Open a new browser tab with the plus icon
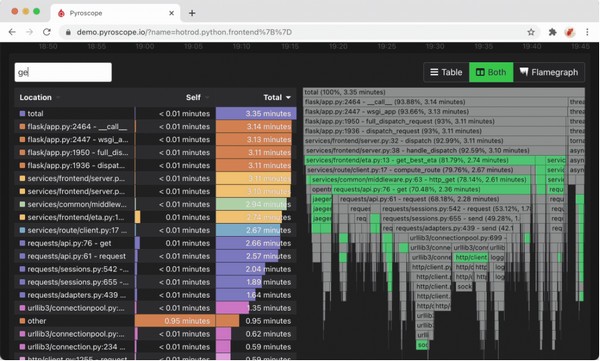Viewport: 600px width, 361px height. coord(192,13)
